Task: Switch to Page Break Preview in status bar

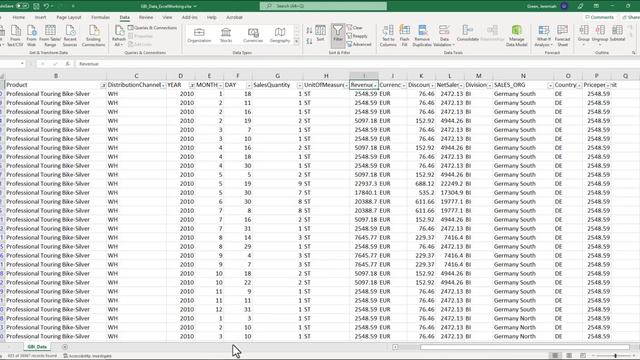Action: 582,356
